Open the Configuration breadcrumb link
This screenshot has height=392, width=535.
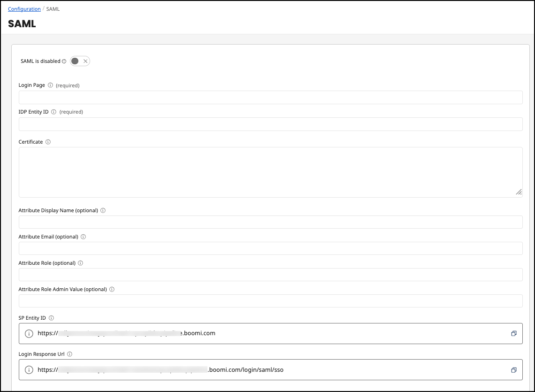(24, 8)
